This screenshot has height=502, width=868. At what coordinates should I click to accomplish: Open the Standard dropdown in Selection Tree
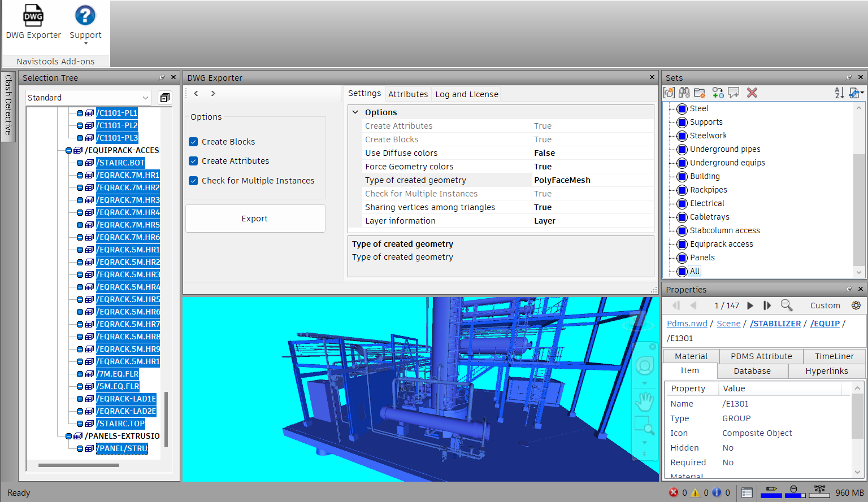pos(88,98)
